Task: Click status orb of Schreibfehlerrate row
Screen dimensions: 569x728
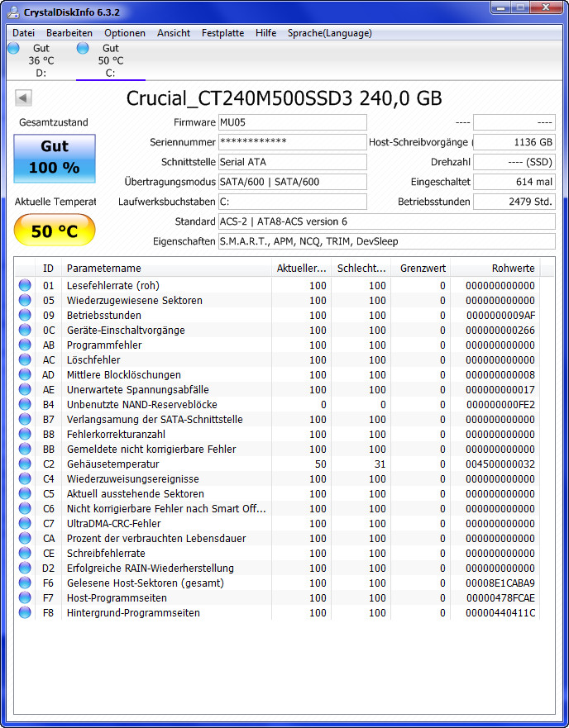Action: coord(25,553)
